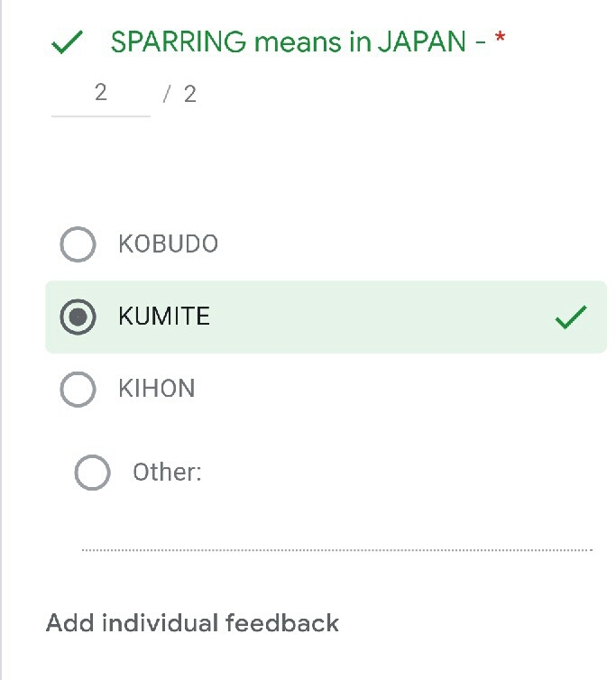The image size is (616, 680).
Task: Click the KIHON option label
Action: point(156,389)
